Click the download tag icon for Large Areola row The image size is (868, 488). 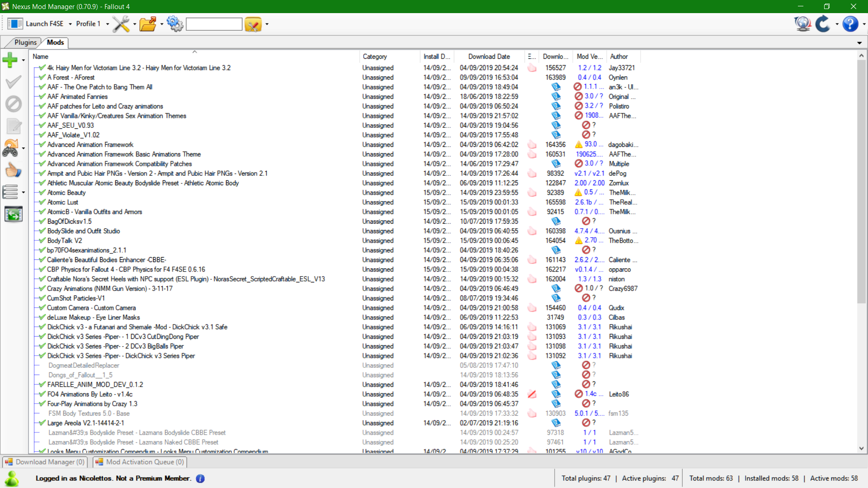click(x=556, y=423)
